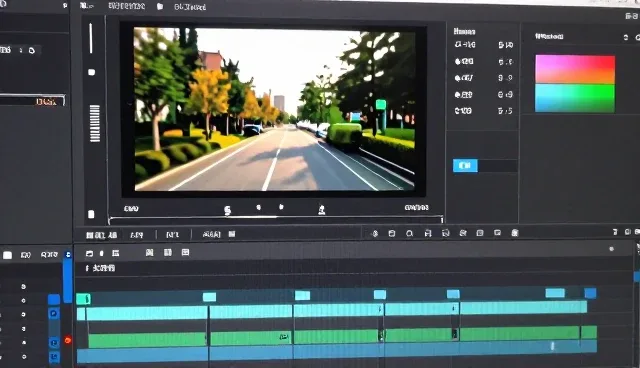Click the first timeline tool icon above the sequence label
The width and height of the screenshot is (640, 368).
point(89,253)
